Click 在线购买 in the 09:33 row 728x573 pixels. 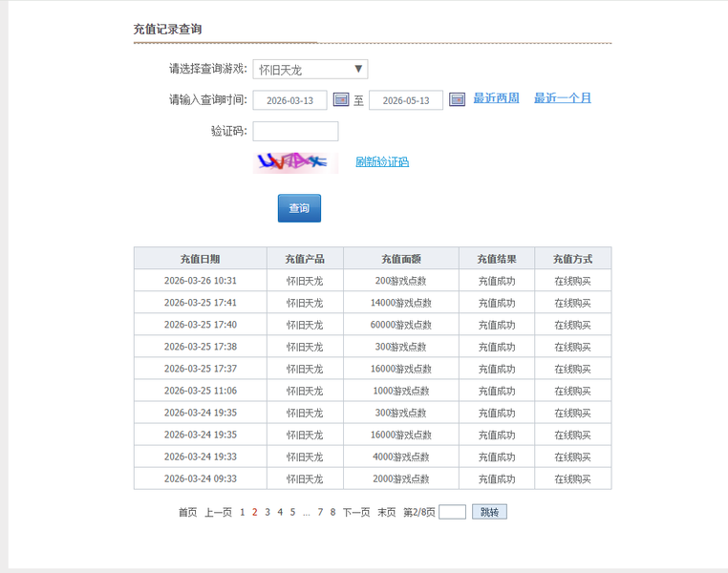[572, 478]
